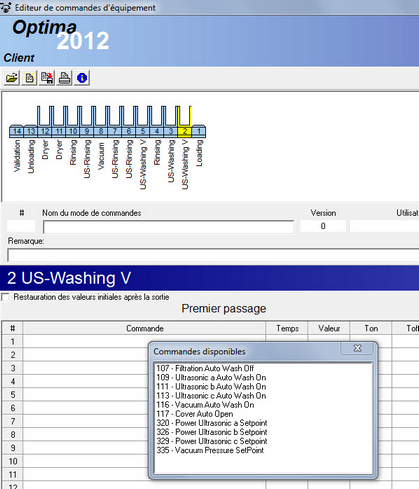Select row 7 in the command table

[x=13, y=421]
